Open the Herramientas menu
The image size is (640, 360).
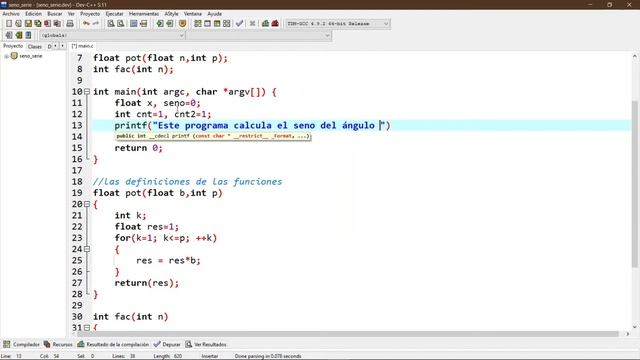pos(144,14)
